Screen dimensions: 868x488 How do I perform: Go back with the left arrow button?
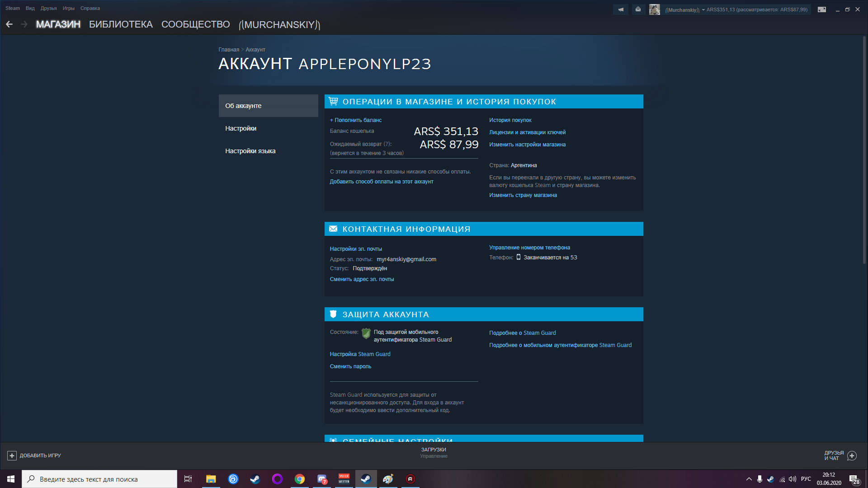[x=9, y=24]
